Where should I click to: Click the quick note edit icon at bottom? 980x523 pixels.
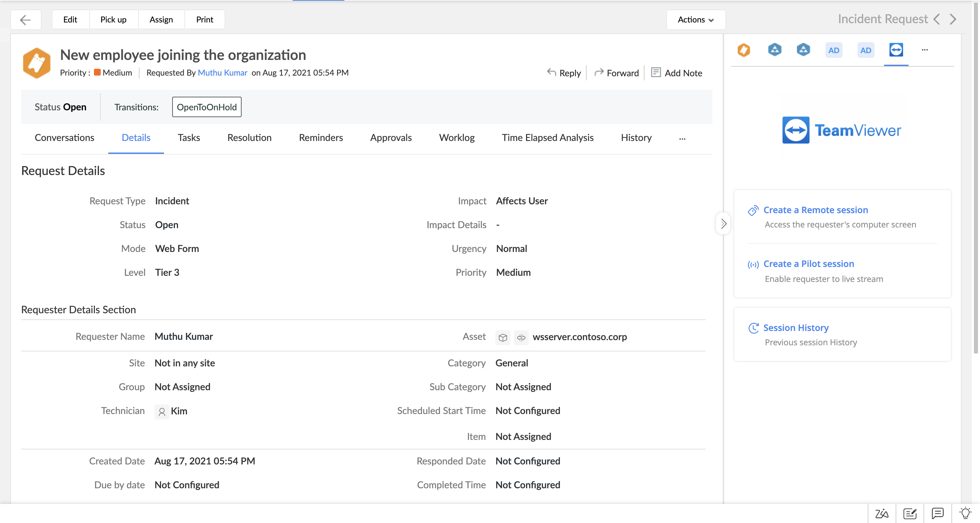(x=910, y=513)
